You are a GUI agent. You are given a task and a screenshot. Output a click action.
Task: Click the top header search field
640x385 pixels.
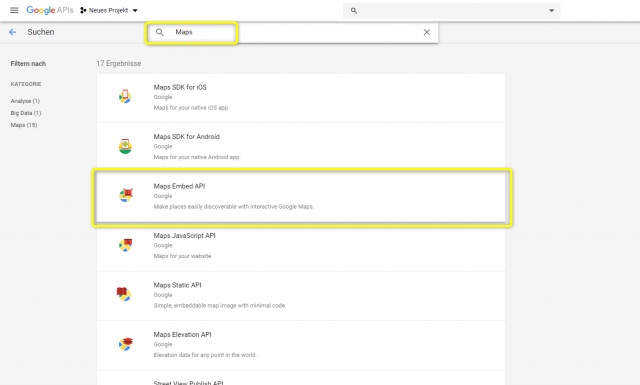tap(451, 11)
